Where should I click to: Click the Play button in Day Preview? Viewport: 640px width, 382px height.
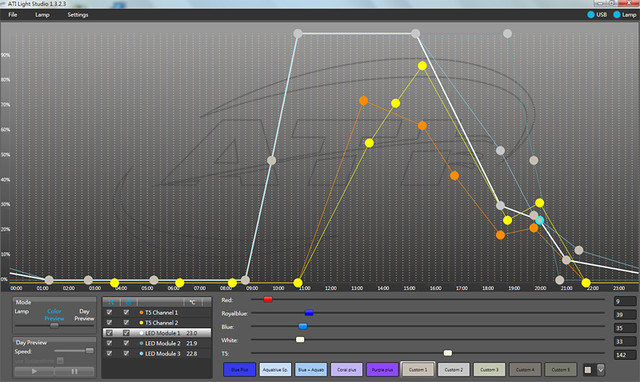click(x=34, y=371)
